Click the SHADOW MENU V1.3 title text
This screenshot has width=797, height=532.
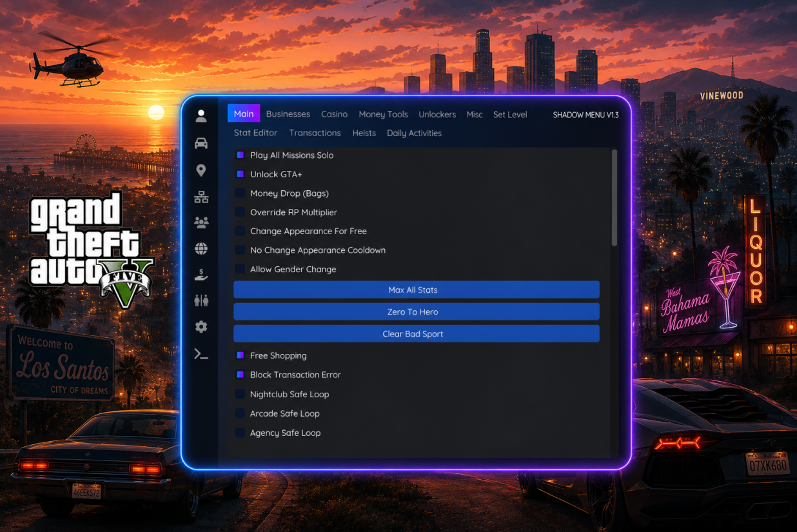point(585,115)
